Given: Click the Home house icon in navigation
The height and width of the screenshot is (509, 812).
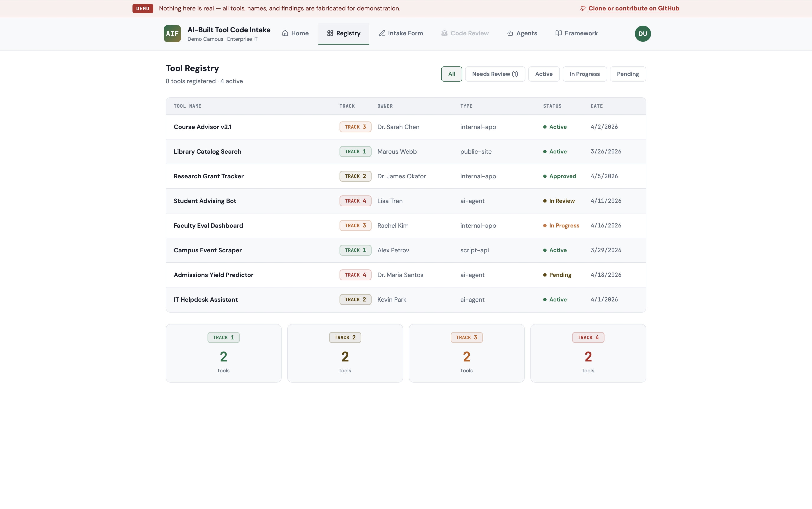Looking at the screenshot, I should click(285, 33).
